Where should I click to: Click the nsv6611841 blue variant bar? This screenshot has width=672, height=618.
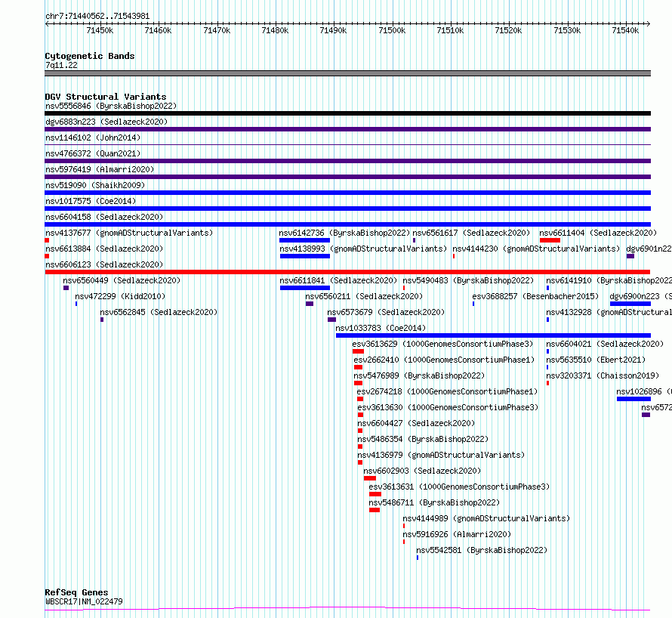tap(305, 288)
